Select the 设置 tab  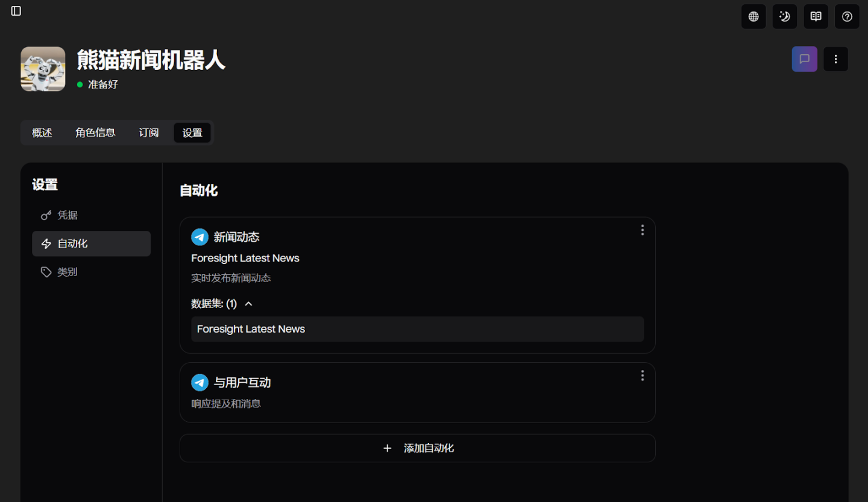(192, 133)
